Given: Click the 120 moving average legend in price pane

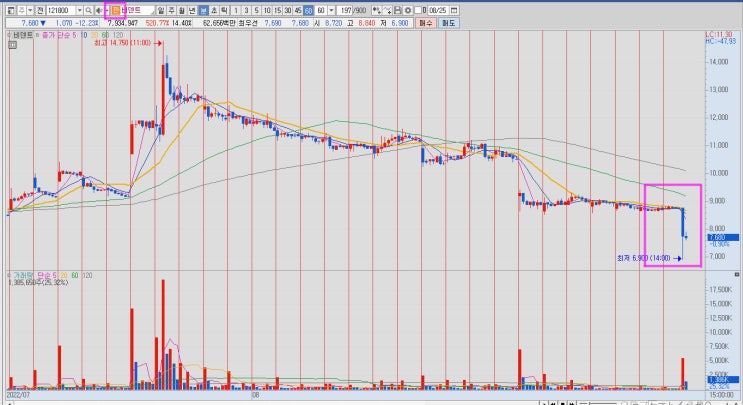Looking at the screenshot, I should (x=118, y=35).
